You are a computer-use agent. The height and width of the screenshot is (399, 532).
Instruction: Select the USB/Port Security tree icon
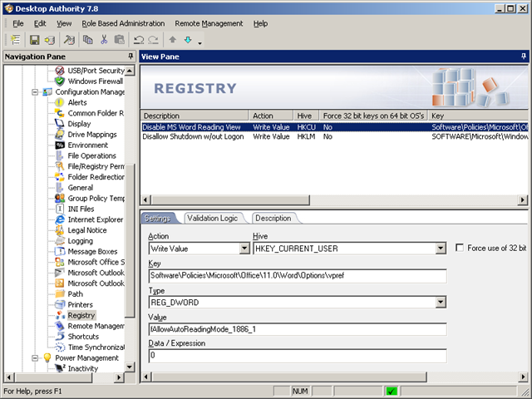click(x=60, y=71)
